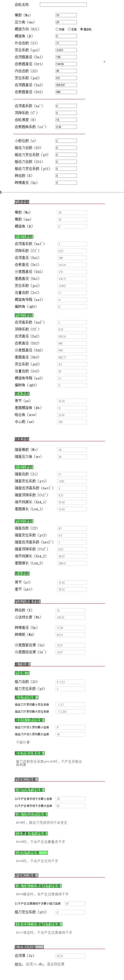Click the 齿根圆角系数 (ro') input field
Image resolution: width=124 pixels, height=980 pixels.
66,127
